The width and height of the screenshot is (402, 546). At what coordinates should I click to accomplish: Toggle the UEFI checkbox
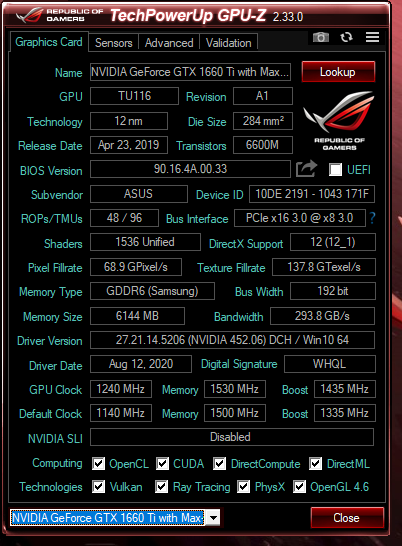pos(335,170)
